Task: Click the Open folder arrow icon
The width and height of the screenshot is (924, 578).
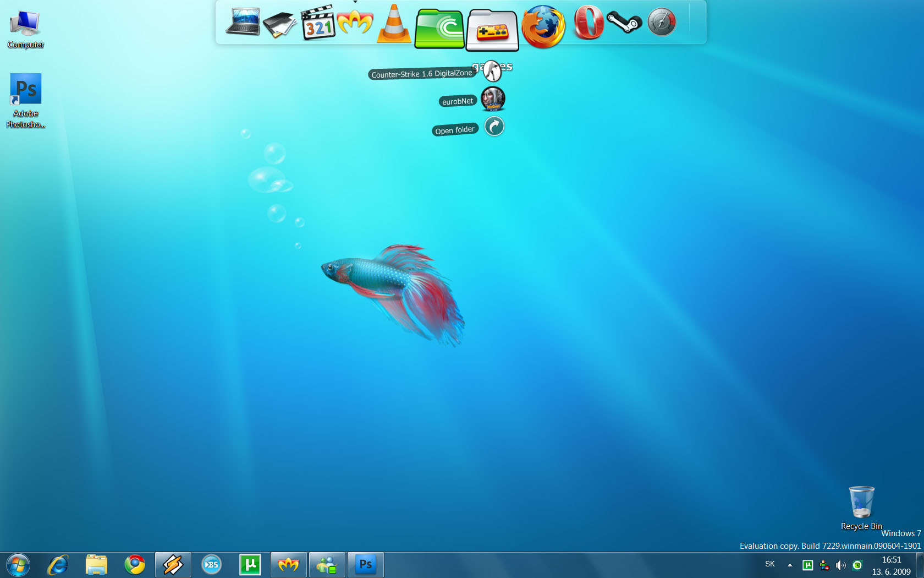Action: [494, 127]
